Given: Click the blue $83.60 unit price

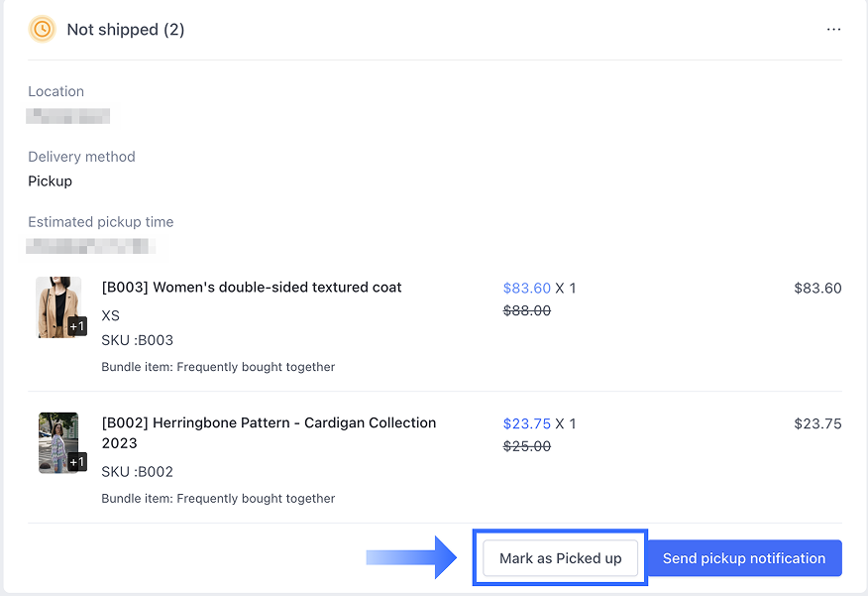Looking at the screenshot, I should coord(526,289).
